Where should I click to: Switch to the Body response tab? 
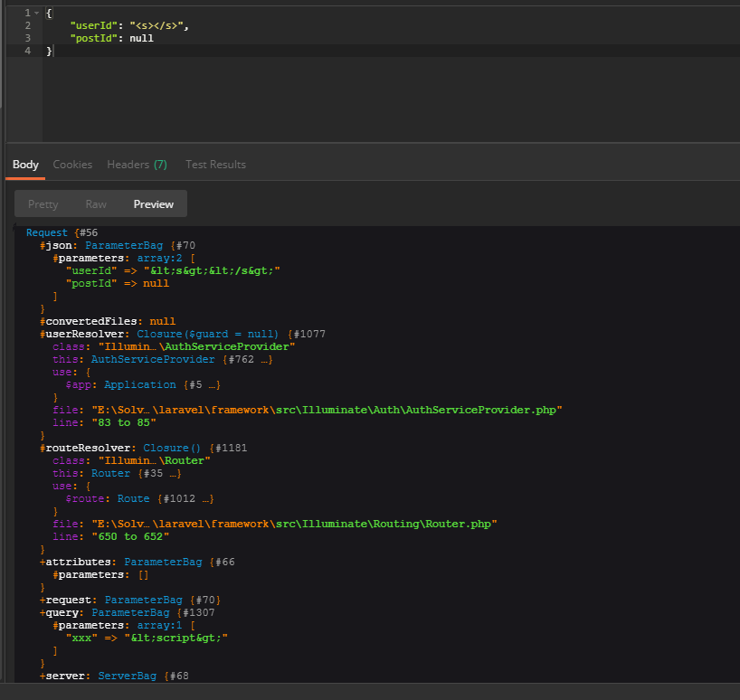[x=25, y=165]
